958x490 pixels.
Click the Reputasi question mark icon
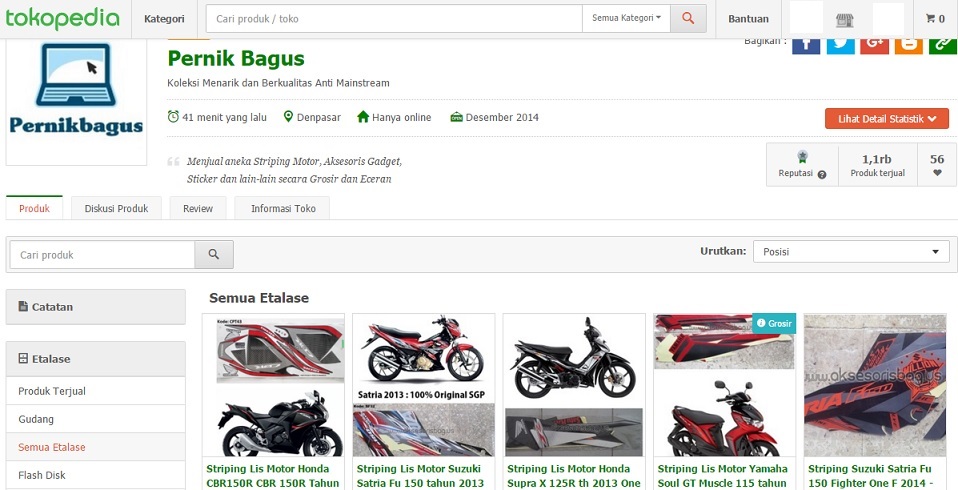822,174
